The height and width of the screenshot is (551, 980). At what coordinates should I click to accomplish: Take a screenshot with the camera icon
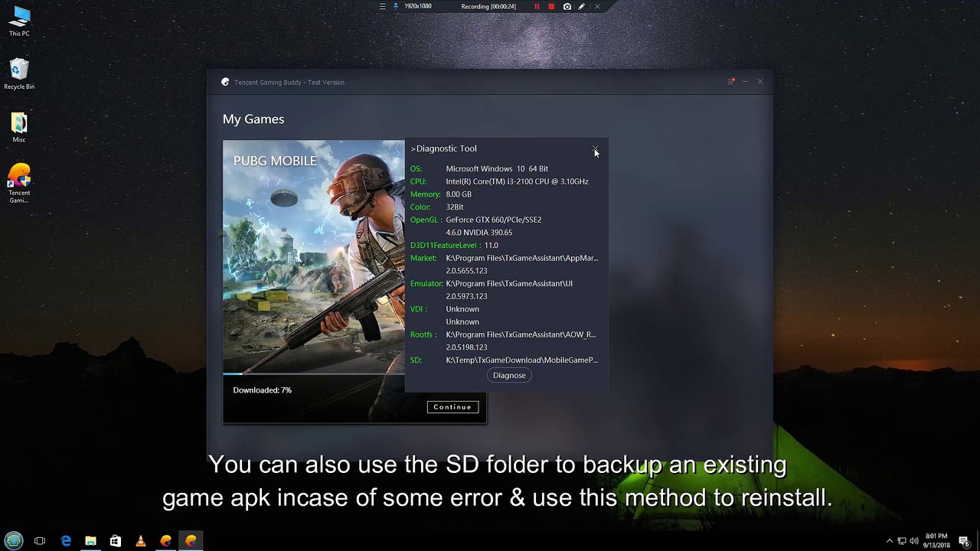click(x=567, y=6)
